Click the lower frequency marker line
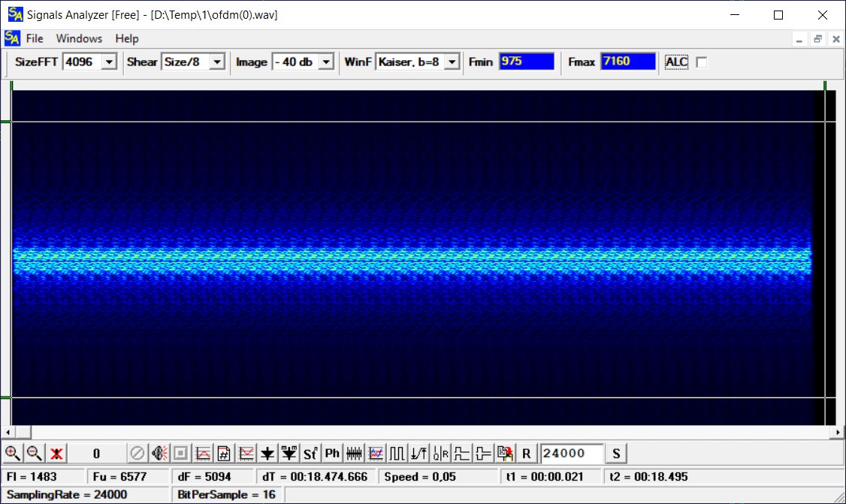846x504 pixels. (423, 397)
